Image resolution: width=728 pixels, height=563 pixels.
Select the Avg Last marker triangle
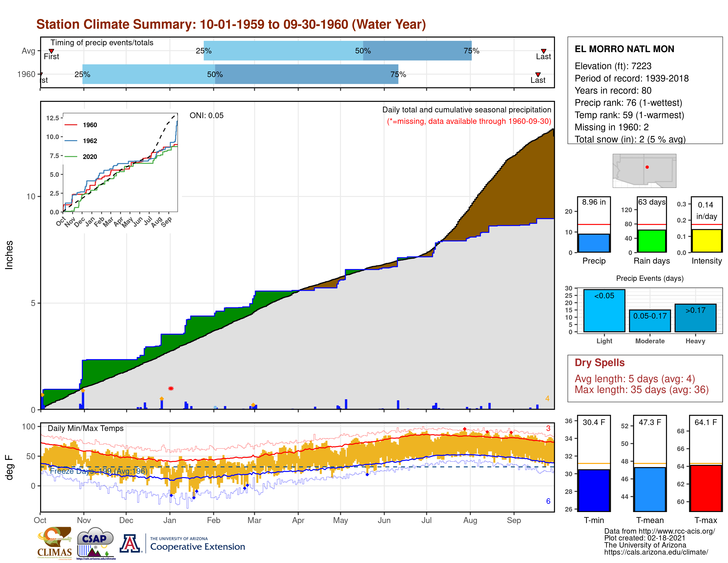coord(544,51)
